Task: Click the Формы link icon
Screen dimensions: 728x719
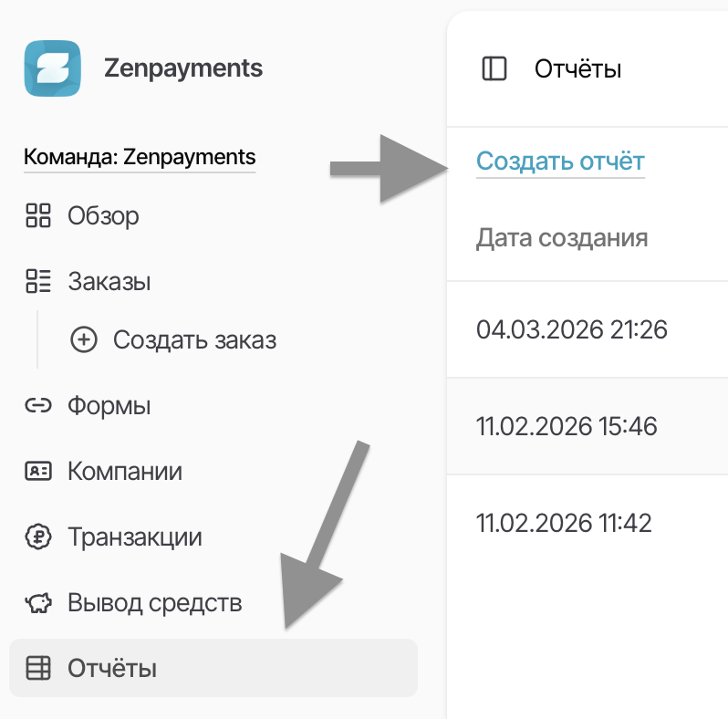Action: (37, 406)
